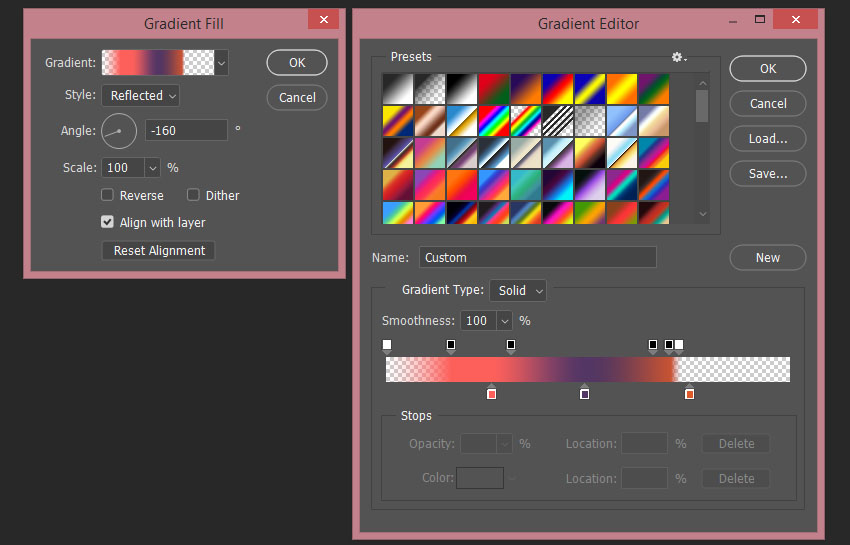Select the orange color stop below the gradient

coord(689,392)
